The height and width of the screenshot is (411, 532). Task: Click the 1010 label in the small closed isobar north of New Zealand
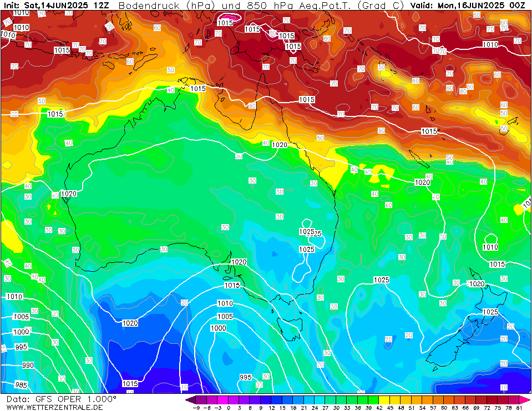tap(490, 247)
